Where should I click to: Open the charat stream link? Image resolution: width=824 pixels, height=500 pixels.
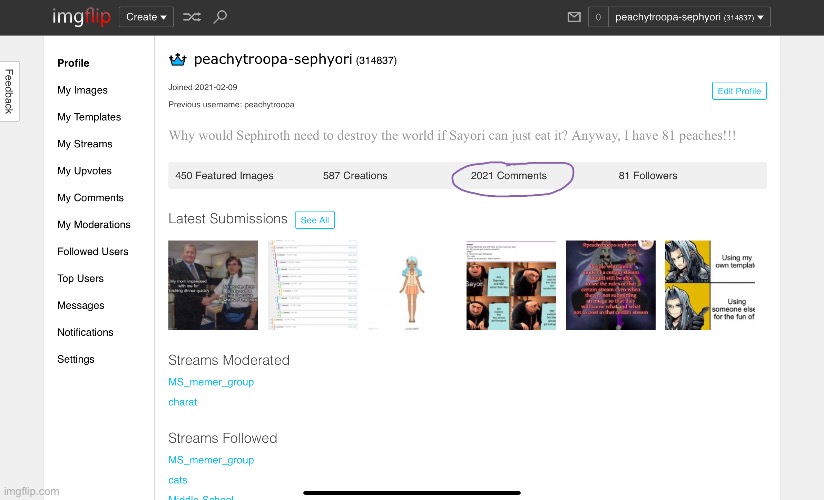183,402
